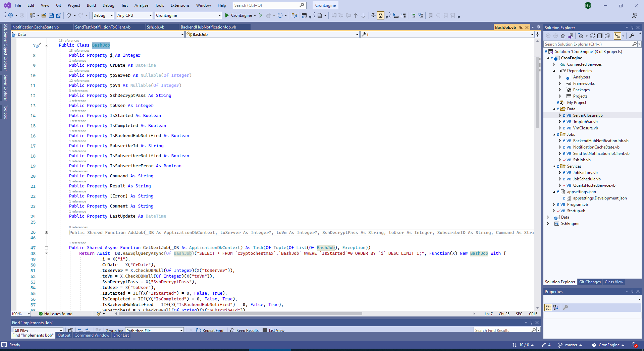Screen dimensions: 644x351
Task: Click the Search (Ctrl+Q) box
Action: (x=269, y=5)
